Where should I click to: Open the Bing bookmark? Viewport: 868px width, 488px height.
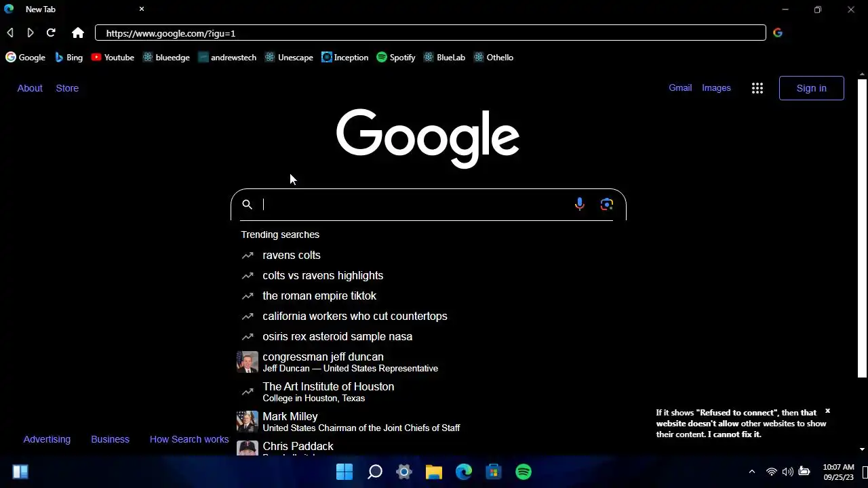68,58
